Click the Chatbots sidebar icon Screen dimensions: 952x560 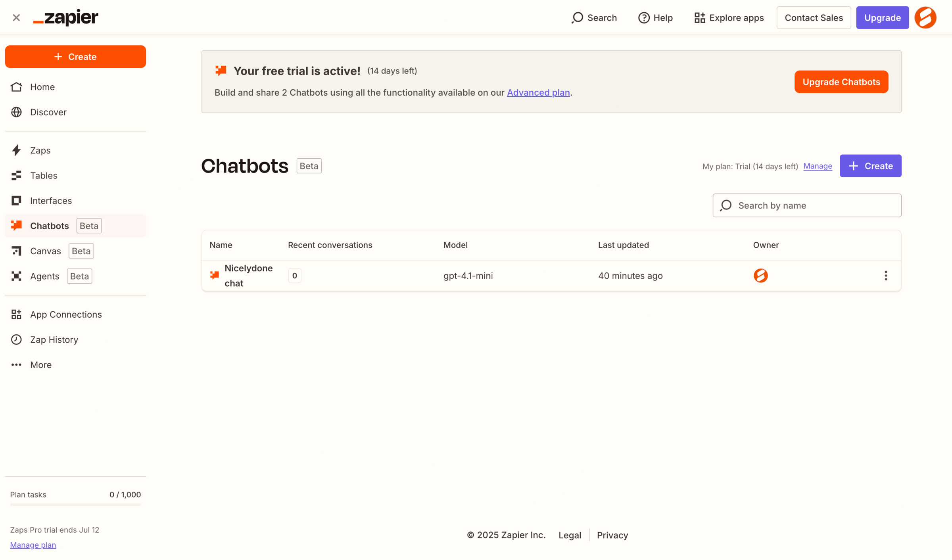(16, 226)
